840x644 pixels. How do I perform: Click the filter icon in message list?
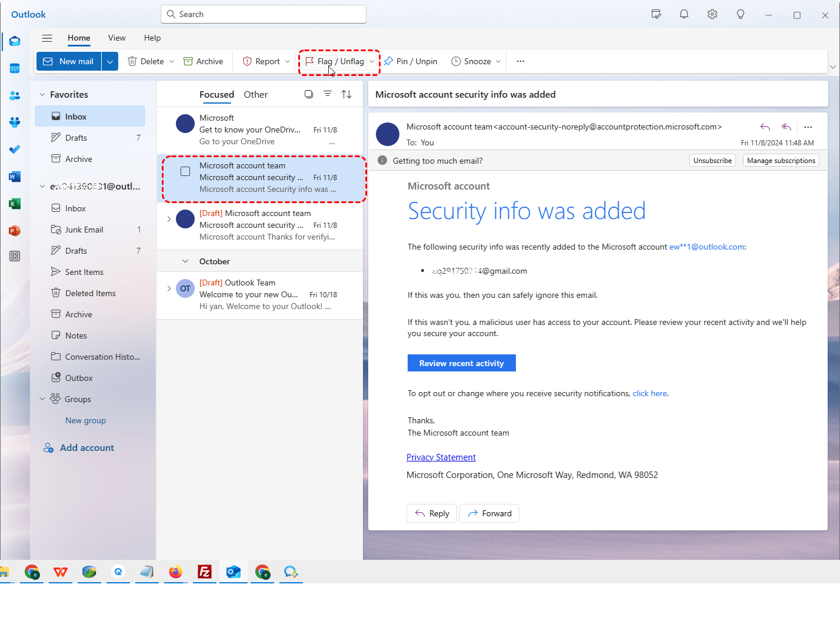coord(328,94)
